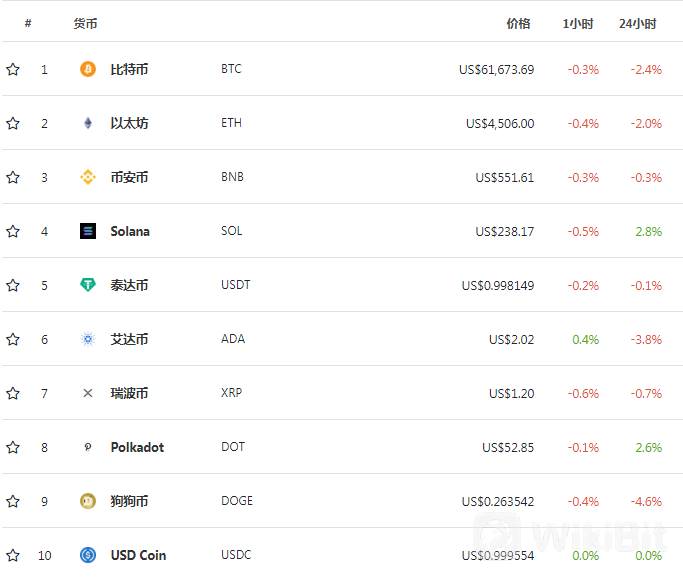
Task: Click the XRP ticker symbol
Action: pos(231,393)
